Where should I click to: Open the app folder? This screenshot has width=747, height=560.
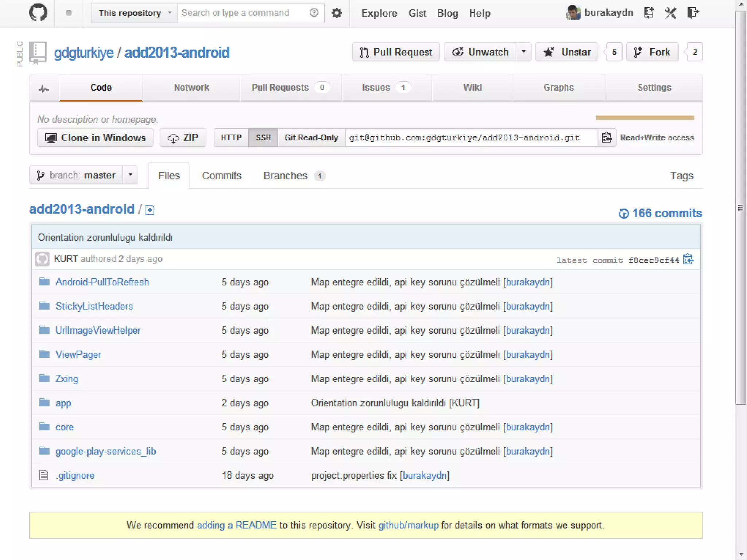tap(63, 403)
